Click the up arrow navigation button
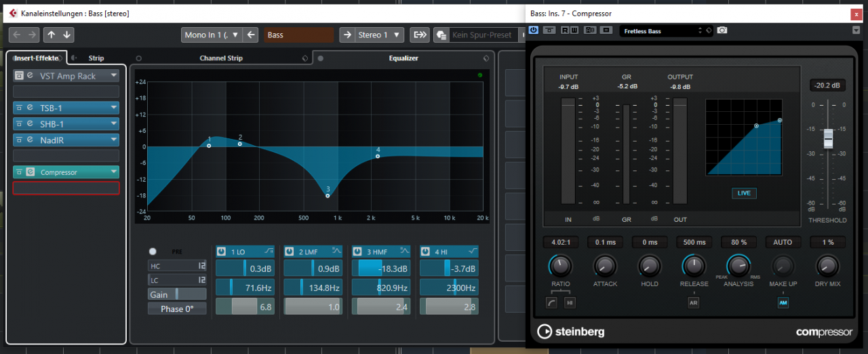 click(x=52, y=35)
